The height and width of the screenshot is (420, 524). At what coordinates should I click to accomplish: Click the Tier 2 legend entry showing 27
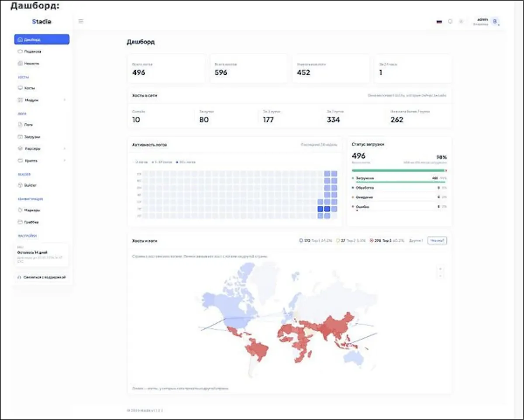tap(352, 241)
